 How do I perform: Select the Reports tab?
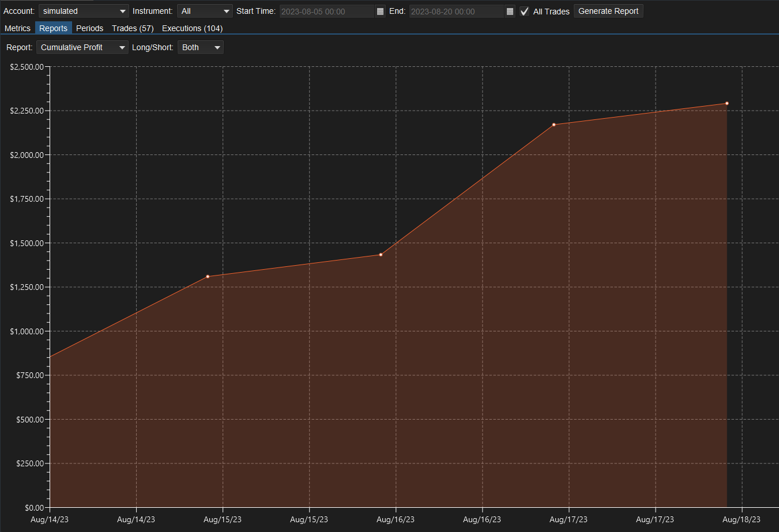pyautogui.click(x=54, y=28)
